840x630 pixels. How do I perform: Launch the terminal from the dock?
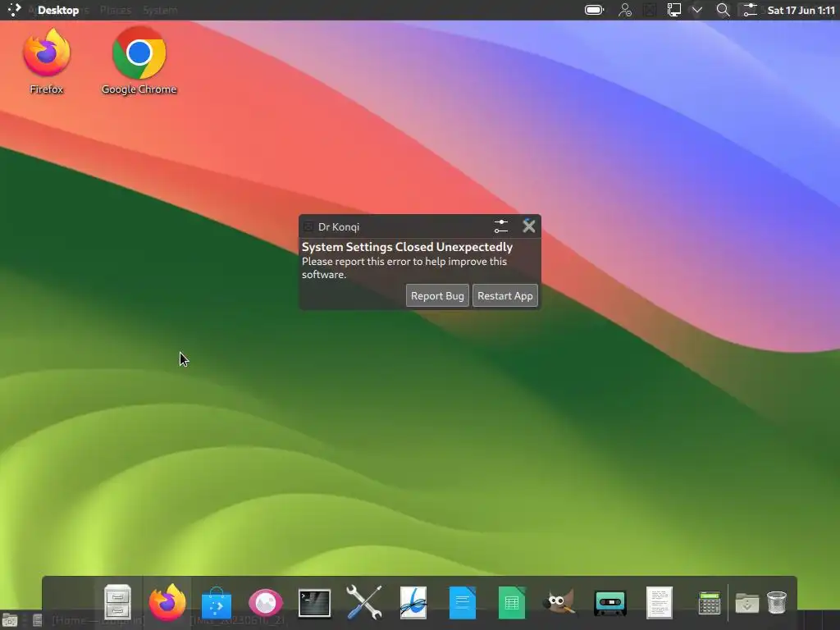tap(314, 603)
